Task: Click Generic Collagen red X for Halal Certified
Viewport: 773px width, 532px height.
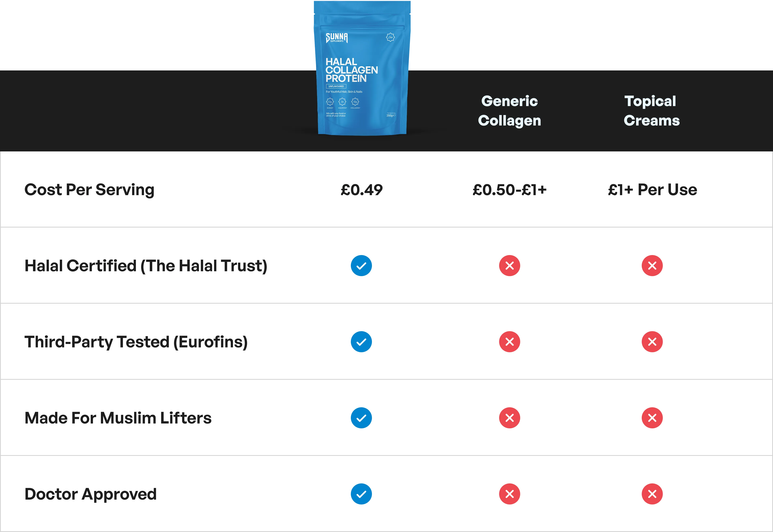Action: [x=509, y=266]
